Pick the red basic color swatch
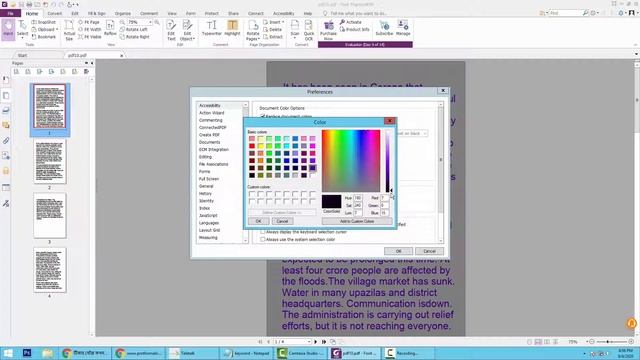Image resolution: width=640 pixels, height=360 pixels. tap(252, 146)
